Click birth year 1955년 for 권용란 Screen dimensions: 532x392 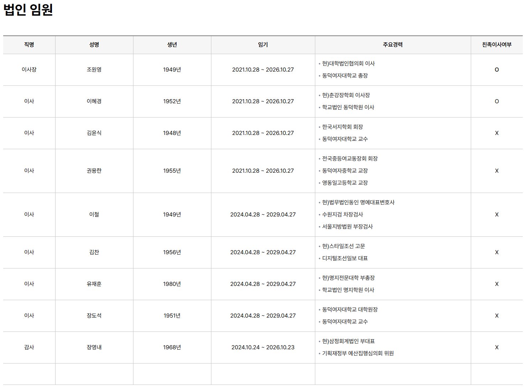172,171
